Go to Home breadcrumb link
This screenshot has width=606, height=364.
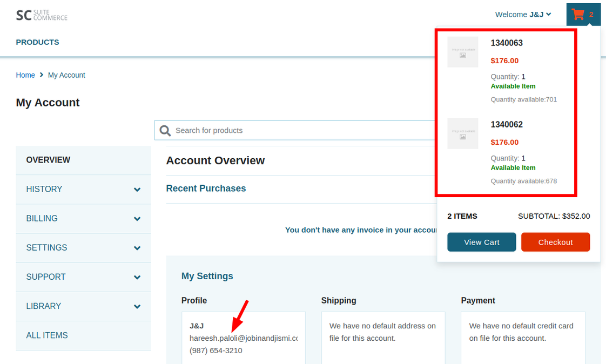(x=25, y=75)
